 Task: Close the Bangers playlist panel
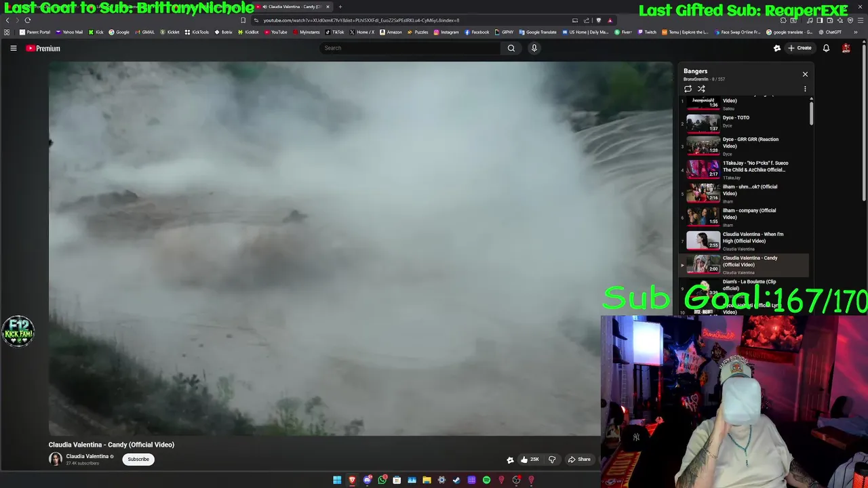[x=805, y=74]
